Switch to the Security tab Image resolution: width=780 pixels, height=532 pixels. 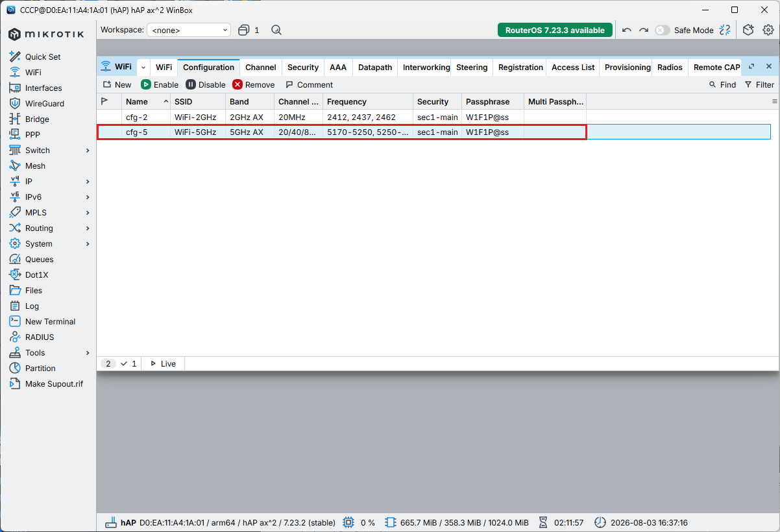pyautogui.click(x=303, y=67)
